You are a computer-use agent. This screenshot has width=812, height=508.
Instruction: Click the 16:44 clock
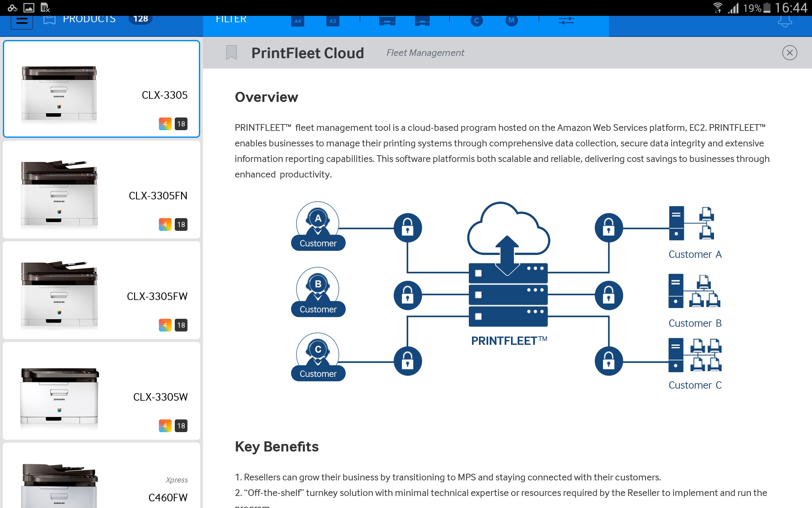pos(791,7)
